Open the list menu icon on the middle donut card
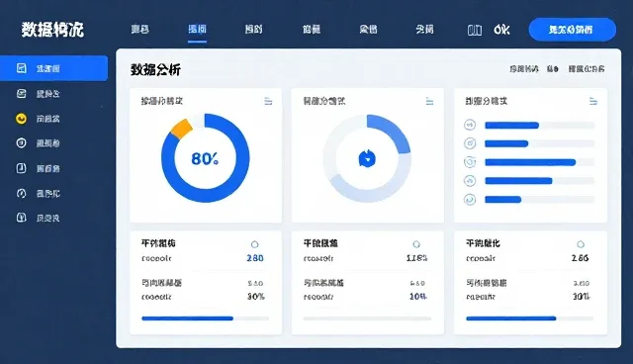 (429, 101)
